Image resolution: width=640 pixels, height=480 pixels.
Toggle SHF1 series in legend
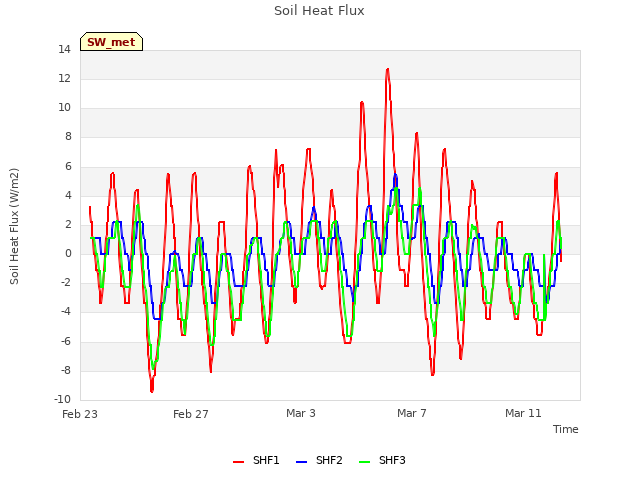coord(256,461)
